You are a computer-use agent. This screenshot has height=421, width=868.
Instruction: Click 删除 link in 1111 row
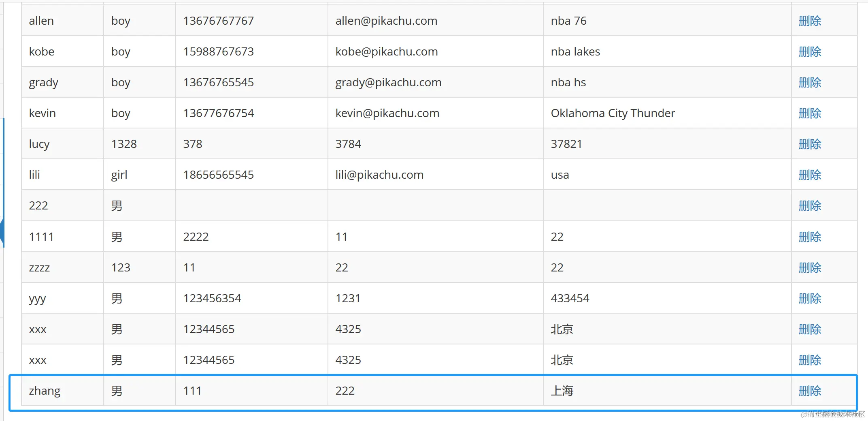click(x=810, y=237)
